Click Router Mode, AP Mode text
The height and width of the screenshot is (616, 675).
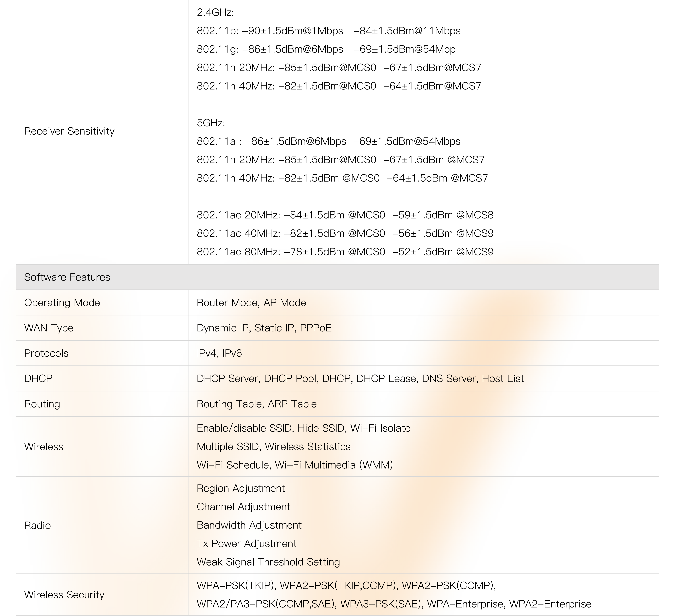251,303
